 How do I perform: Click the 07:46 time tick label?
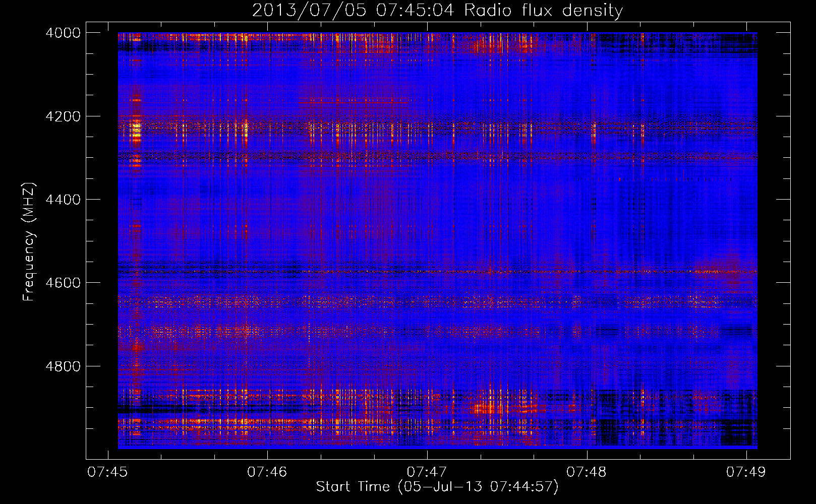[x=267, y=472]
